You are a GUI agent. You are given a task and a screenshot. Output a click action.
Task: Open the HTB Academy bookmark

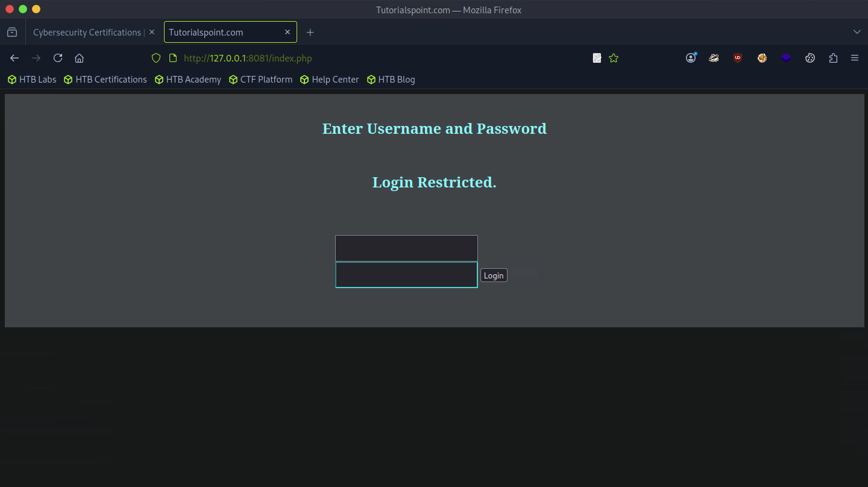click(x=188, y=80)
